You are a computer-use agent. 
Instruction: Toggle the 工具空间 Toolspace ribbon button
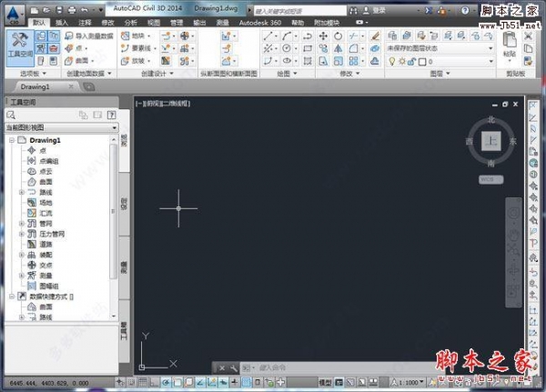point(20,47)
